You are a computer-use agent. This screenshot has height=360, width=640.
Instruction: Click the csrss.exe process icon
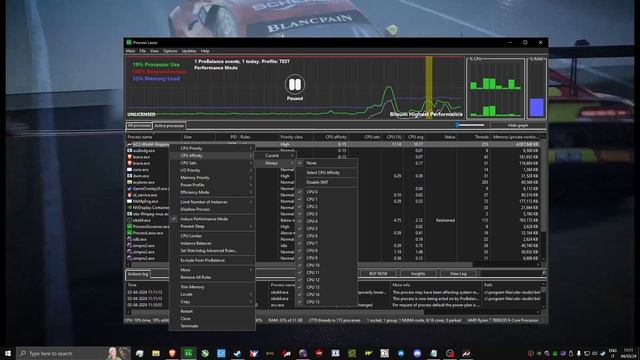(x=129, y=169)
